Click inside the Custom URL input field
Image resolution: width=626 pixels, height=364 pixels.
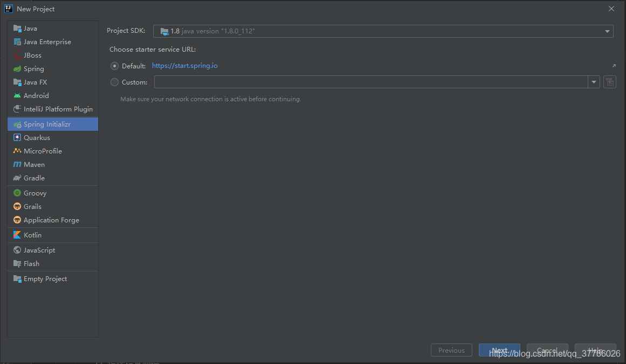pos(372,82)
